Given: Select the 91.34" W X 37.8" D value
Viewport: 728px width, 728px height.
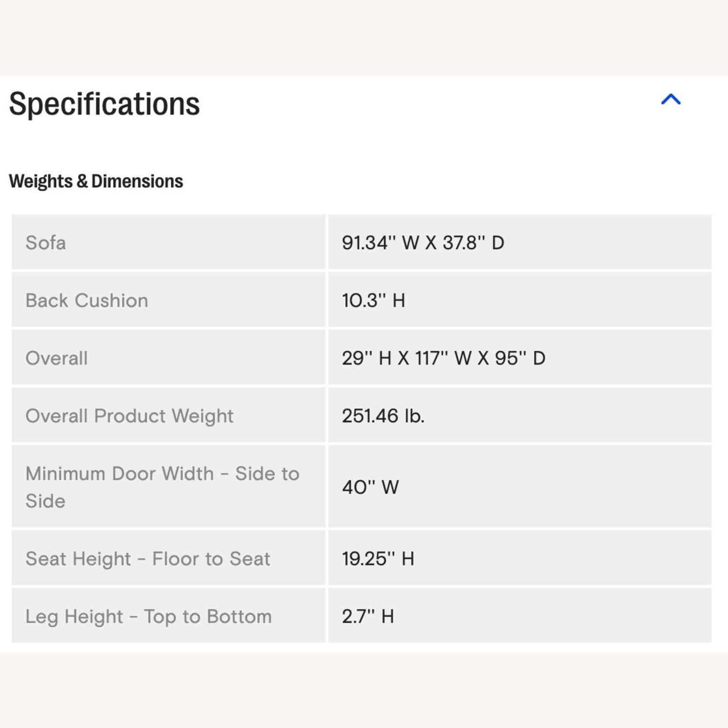Looking at the screenshot, I should pos(423,243).
